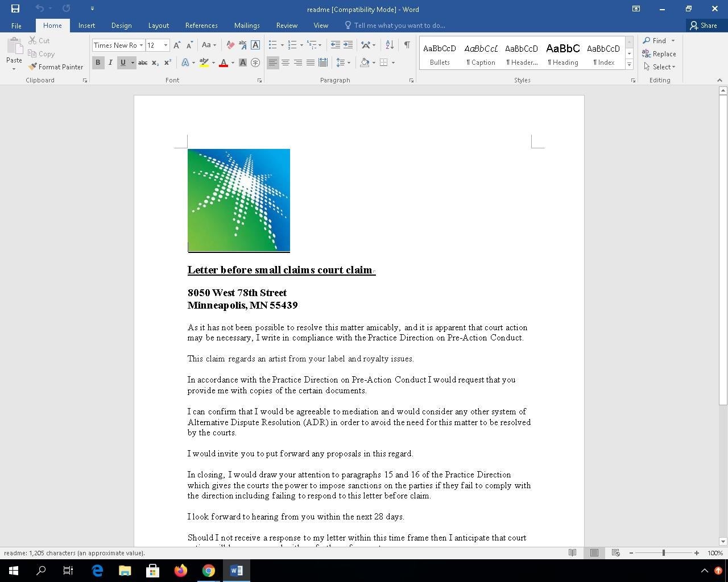Apply strikethrough formatting

[143, 63]
